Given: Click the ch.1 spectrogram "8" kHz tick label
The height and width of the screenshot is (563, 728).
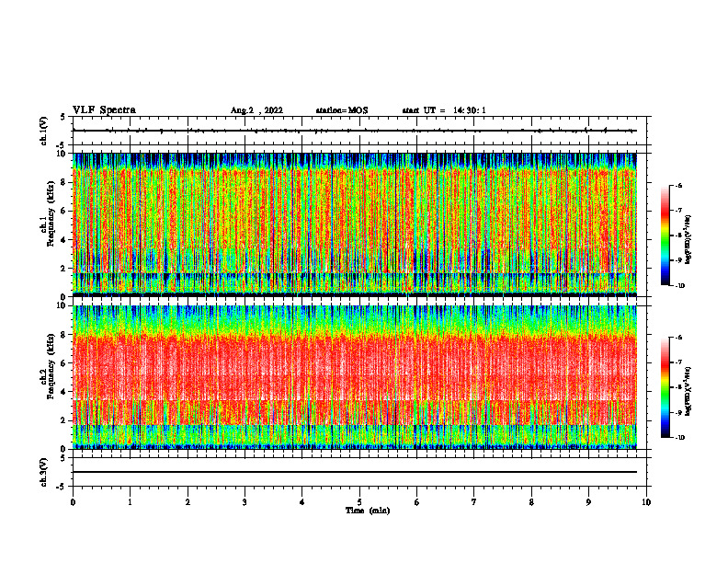Looking at the screenshot, I should 64,182.
